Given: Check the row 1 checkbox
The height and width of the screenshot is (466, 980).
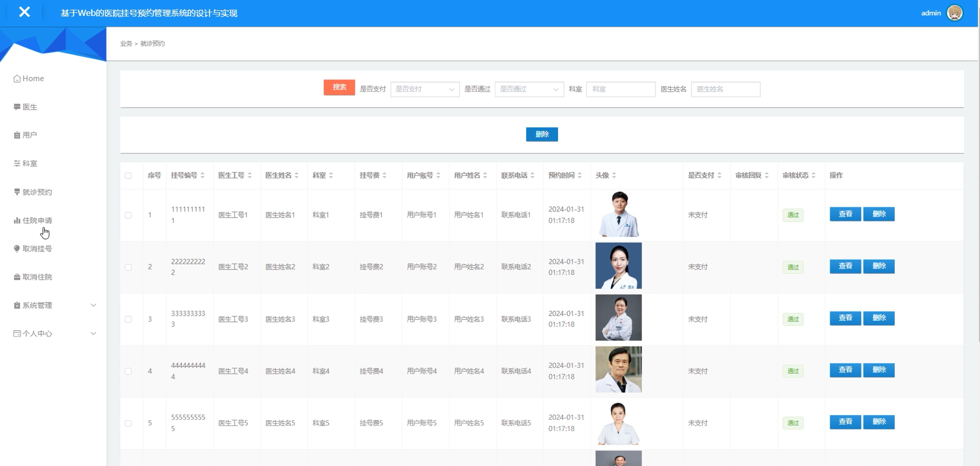Looking at the screenshot, I should tap(128, 215).
